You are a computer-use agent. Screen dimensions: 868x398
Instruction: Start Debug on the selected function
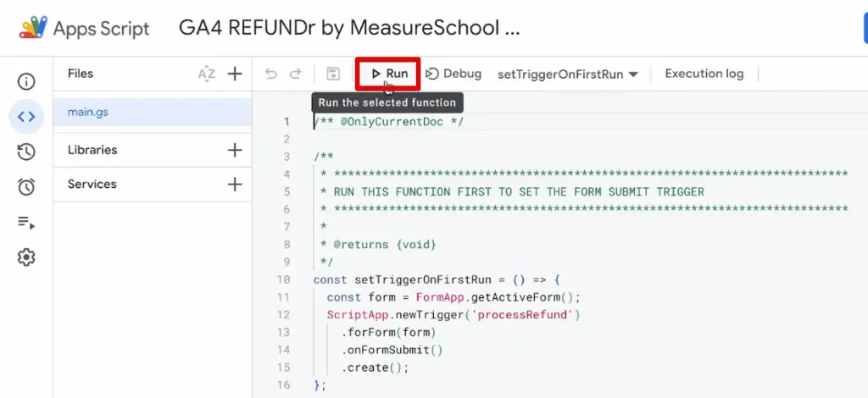click(453, 74)
